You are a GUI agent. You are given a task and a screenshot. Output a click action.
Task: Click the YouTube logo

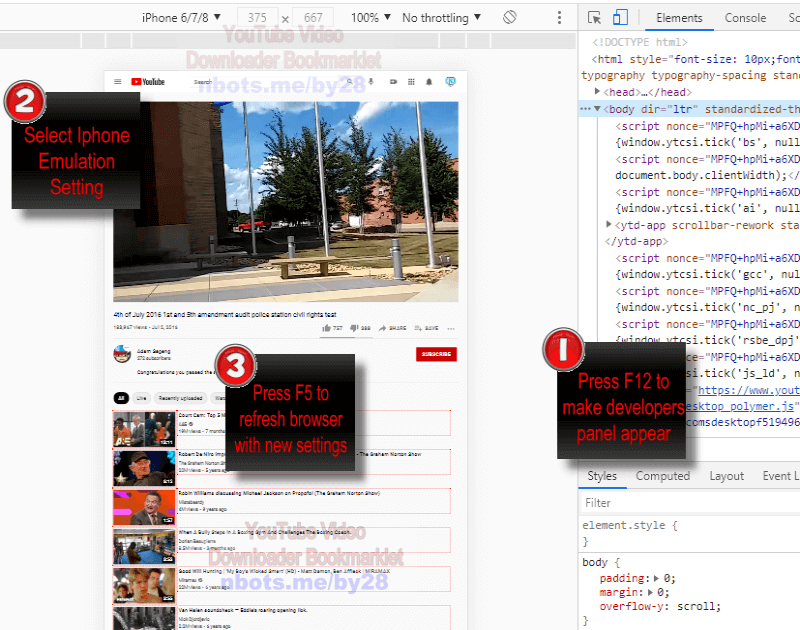[148, 82]
